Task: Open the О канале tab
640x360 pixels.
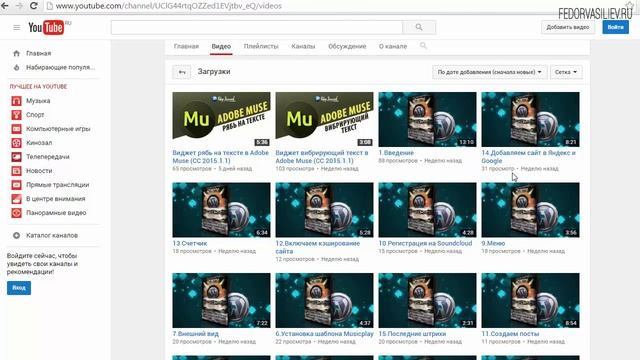Action: point(393,46)
